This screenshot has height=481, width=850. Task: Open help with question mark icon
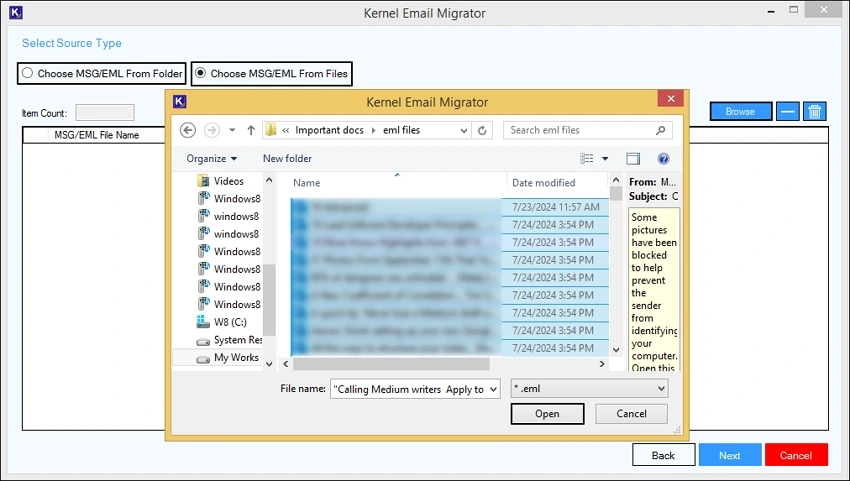[663, 158]
